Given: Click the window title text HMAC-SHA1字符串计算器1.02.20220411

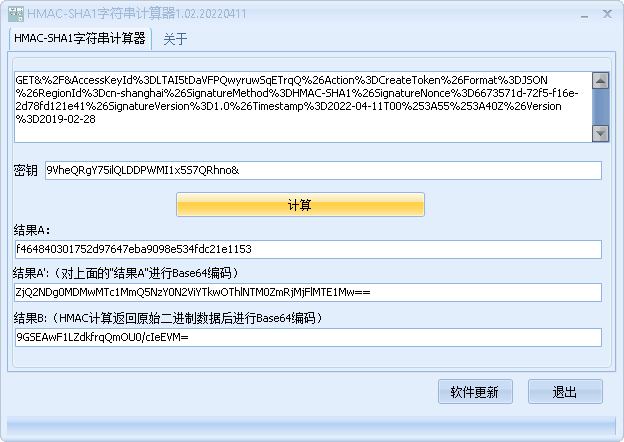Looking at the screenshot, I should (137, 14).
